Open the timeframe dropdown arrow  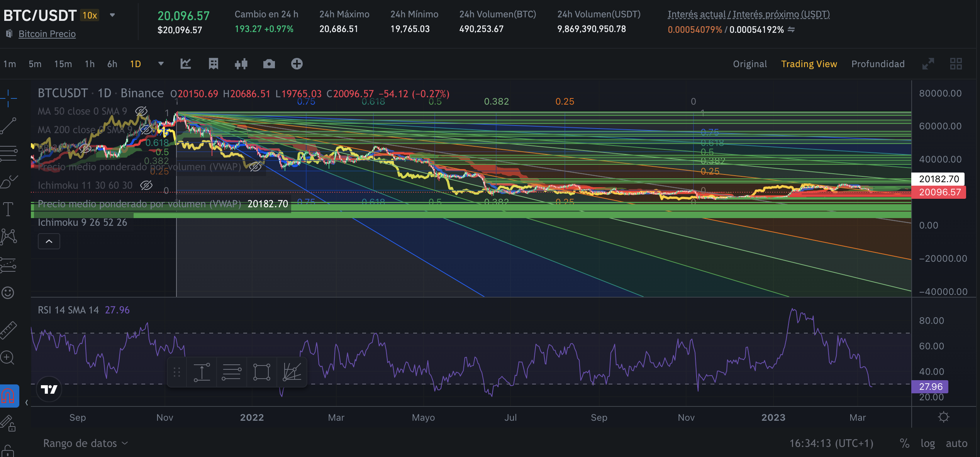coord(161,64)
